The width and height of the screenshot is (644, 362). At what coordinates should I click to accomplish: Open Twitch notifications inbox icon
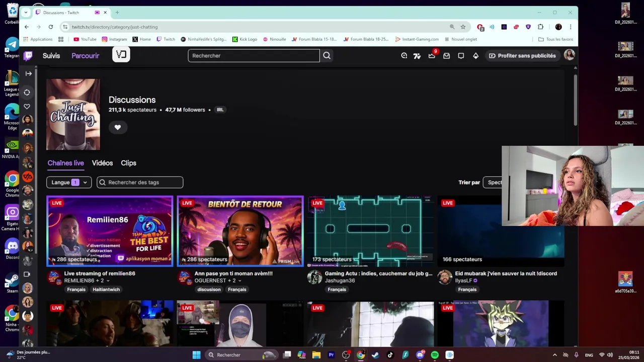446,56
